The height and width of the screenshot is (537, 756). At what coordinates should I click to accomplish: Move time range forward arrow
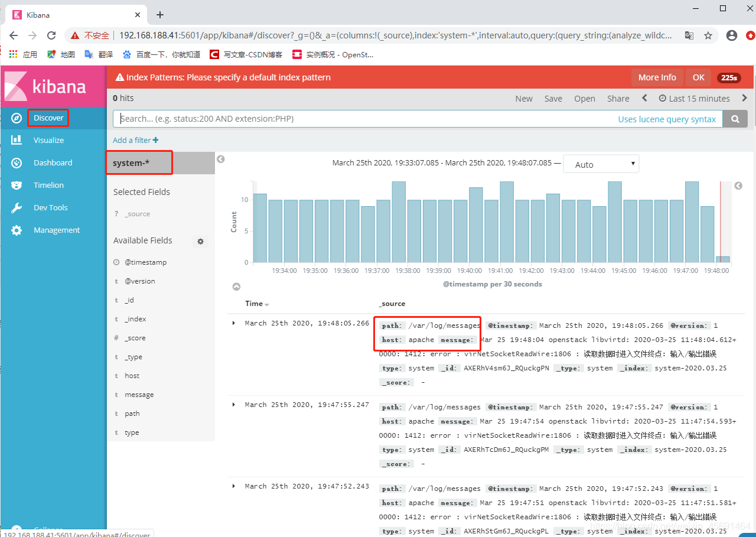[744, 98]
